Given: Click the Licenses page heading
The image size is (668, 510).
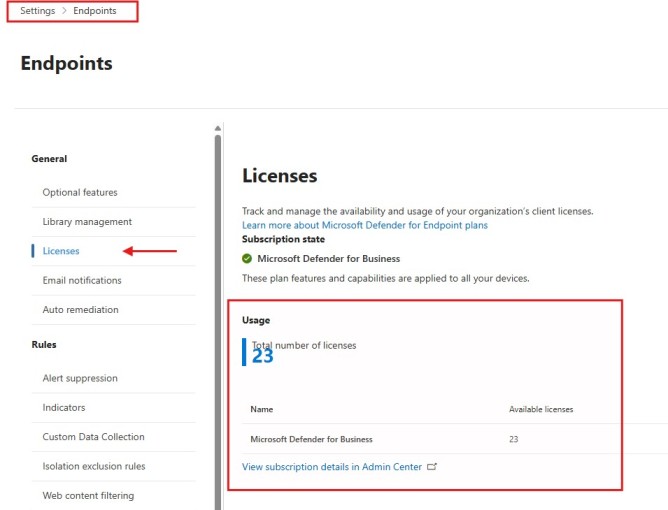Looking at the screenshot, I should click(279, 176).
